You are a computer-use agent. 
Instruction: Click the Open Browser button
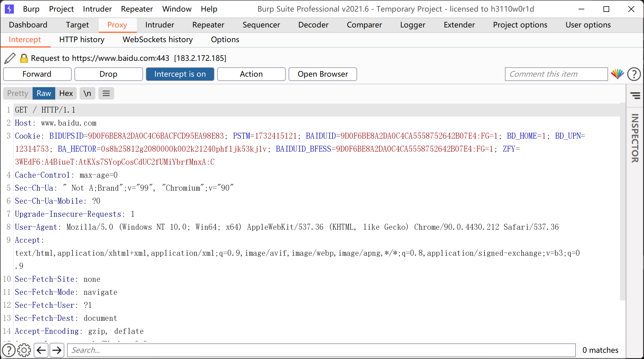[323, 74]
